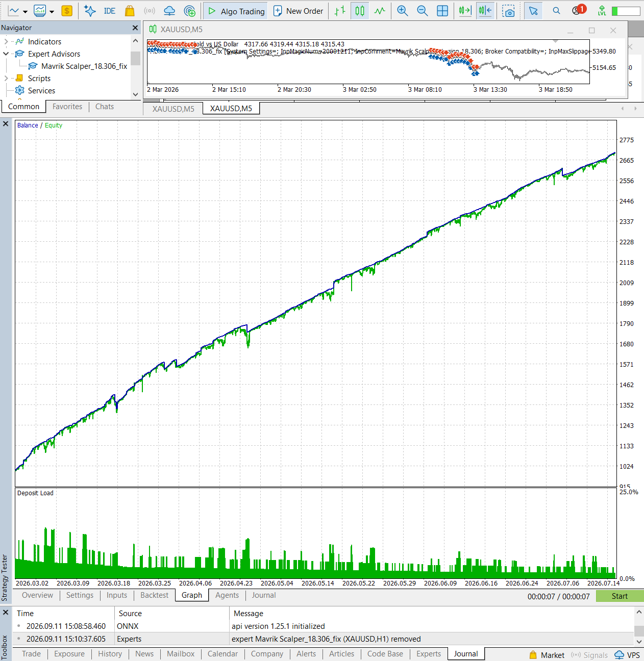Open account profile with notification badge

point(579,10)
